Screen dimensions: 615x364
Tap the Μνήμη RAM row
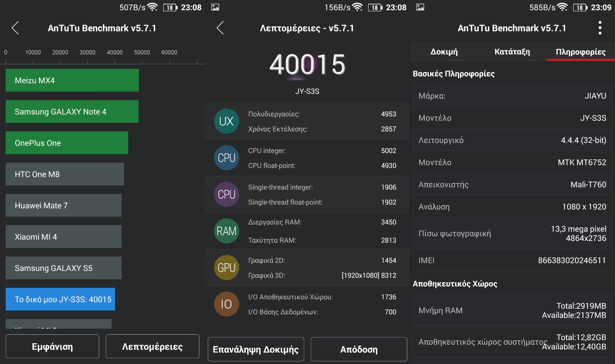pyautogui.click(x=512, y=310)
